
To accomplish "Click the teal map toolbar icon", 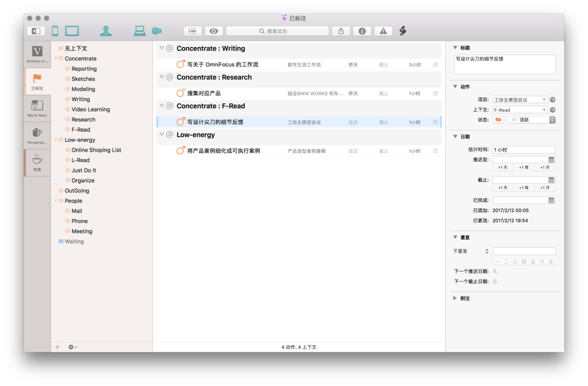I will pyautogui.click(x=157, y=31).
